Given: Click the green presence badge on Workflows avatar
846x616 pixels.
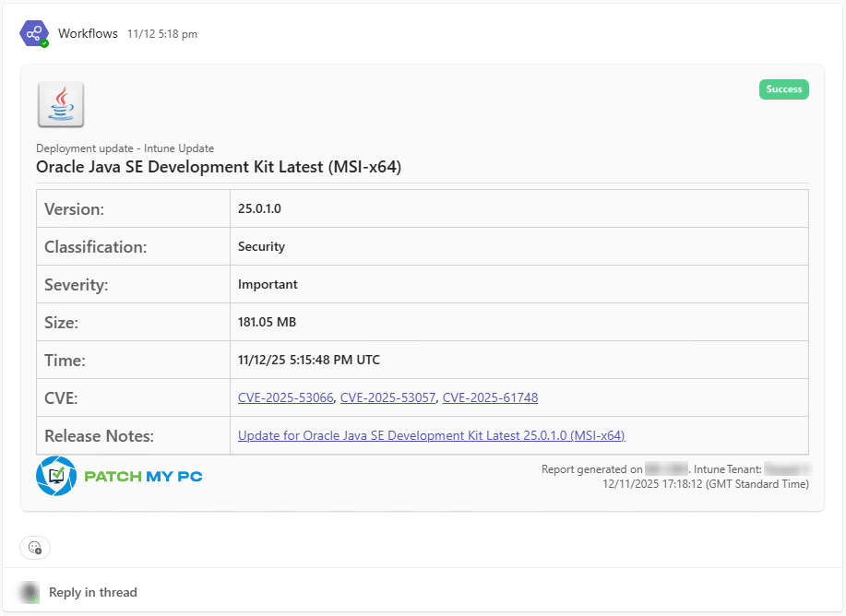Looking at the screenshot, I should tap(44, 43).
